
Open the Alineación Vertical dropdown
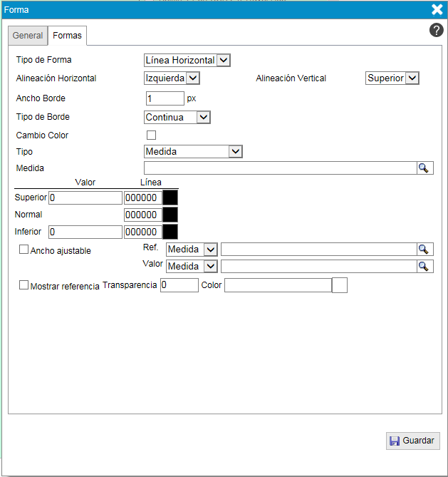coord(392,78)
